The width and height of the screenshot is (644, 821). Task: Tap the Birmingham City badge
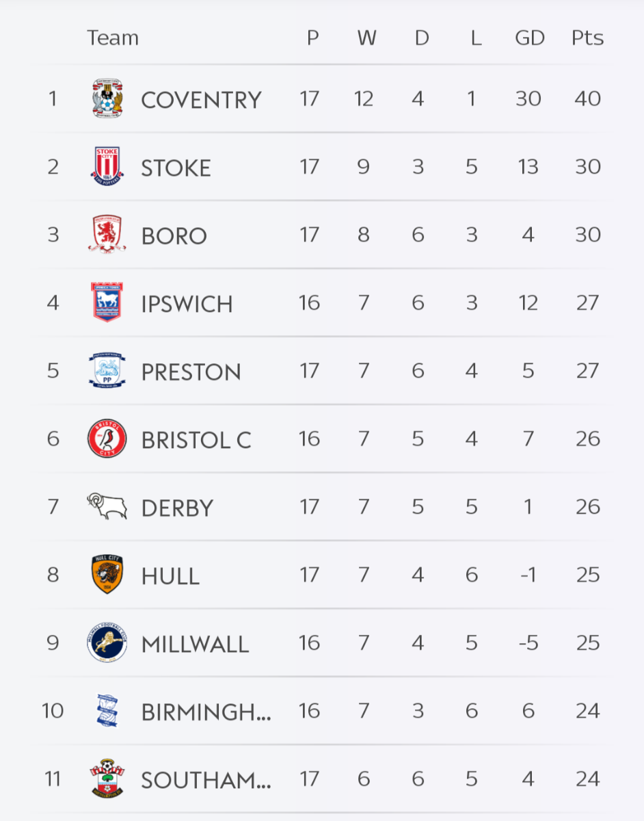pyautogui.click(x=107, y=711)
